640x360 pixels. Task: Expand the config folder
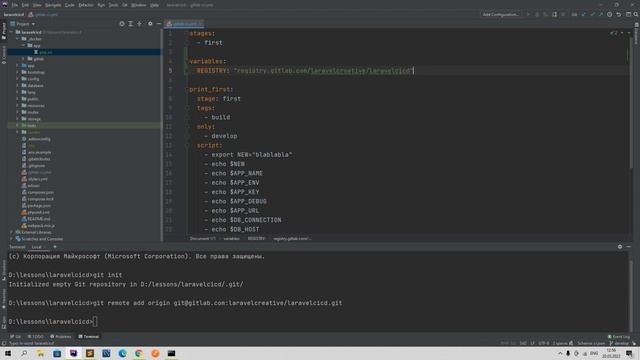(x=18, y=79)
